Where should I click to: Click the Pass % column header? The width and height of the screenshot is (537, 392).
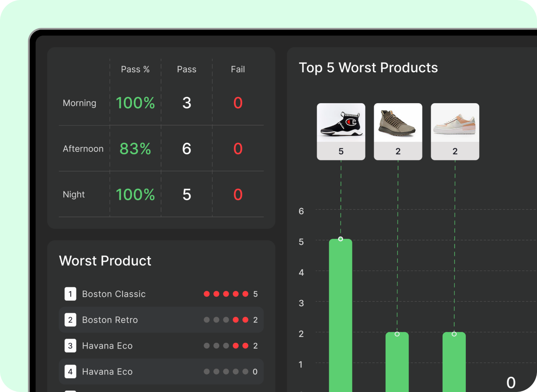(135, 69)
